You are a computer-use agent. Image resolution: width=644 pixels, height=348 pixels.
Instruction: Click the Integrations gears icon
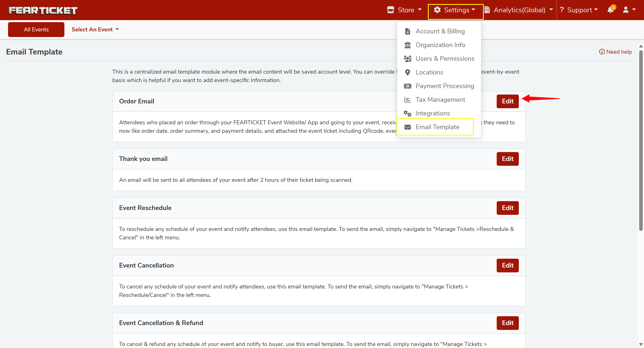[408, 113]
